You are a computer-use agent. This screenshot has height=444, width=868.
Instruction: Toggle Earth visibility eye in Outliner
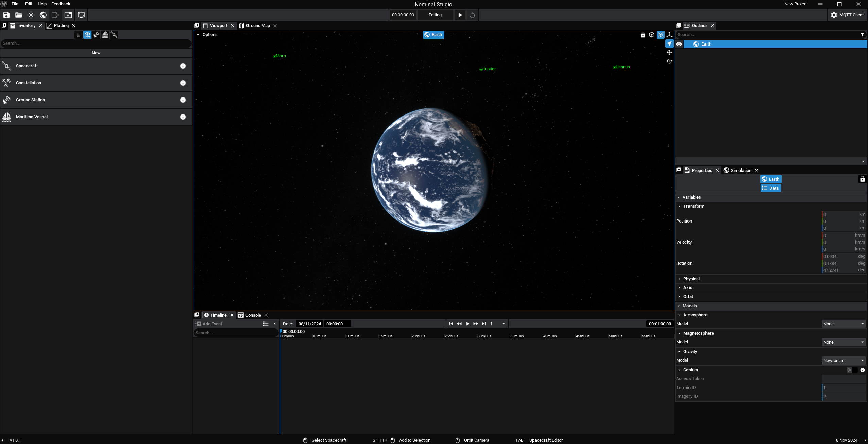(x=679, y=44)
